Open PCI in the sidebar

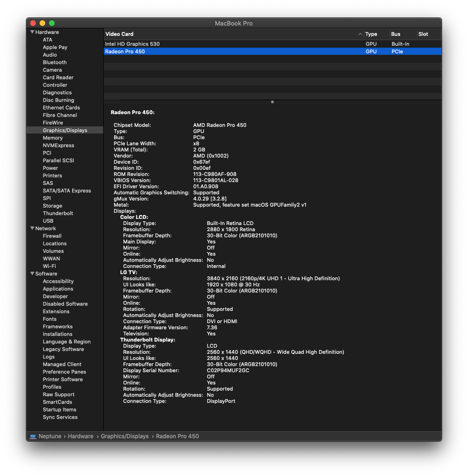47,153
